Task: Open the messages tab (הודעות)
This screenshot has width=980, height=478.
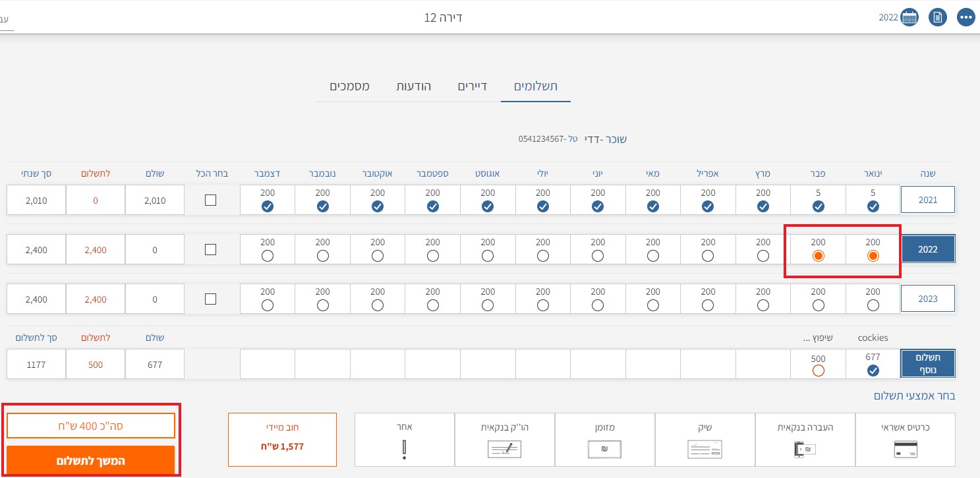Action: [x=413, y=86]
